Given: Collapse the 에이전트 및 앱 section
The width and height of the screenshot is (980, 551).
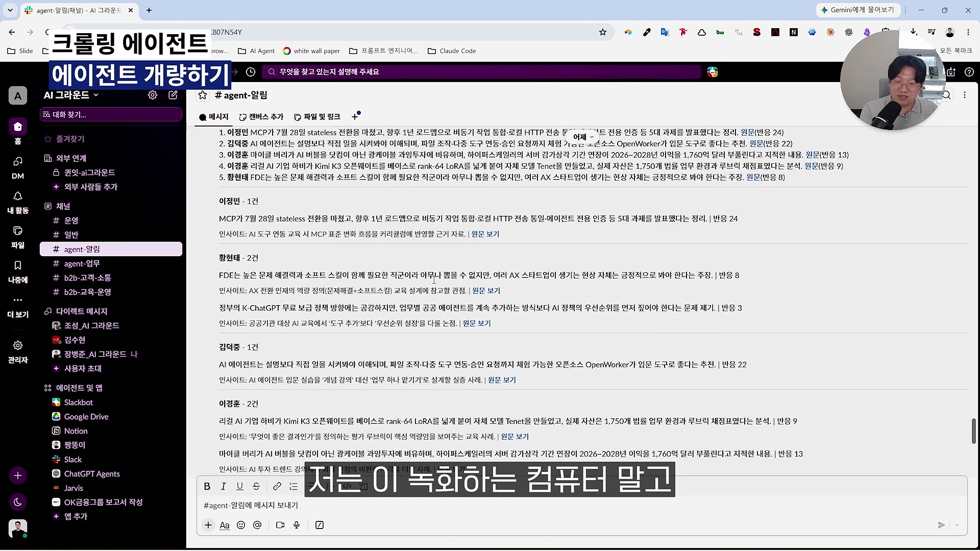Looking at the screenshot, I should pyautogui.click(x=79, y=388).
